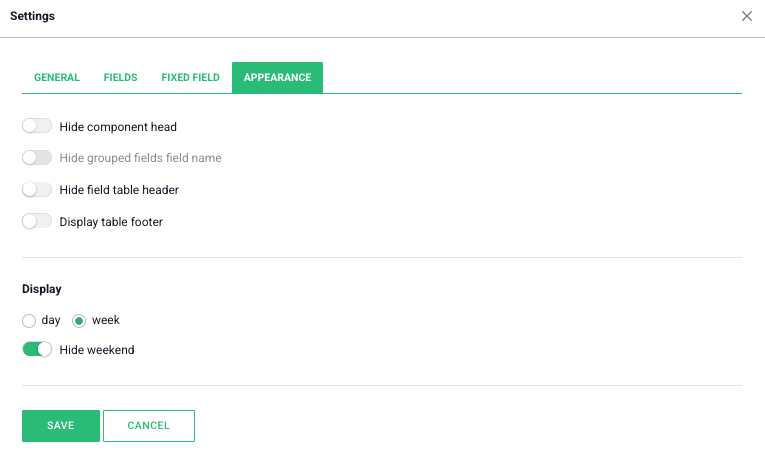The width and height of the screenshot is (765, 456).
Task: Click the "Hide component head" label text
Action: [118, 127]
